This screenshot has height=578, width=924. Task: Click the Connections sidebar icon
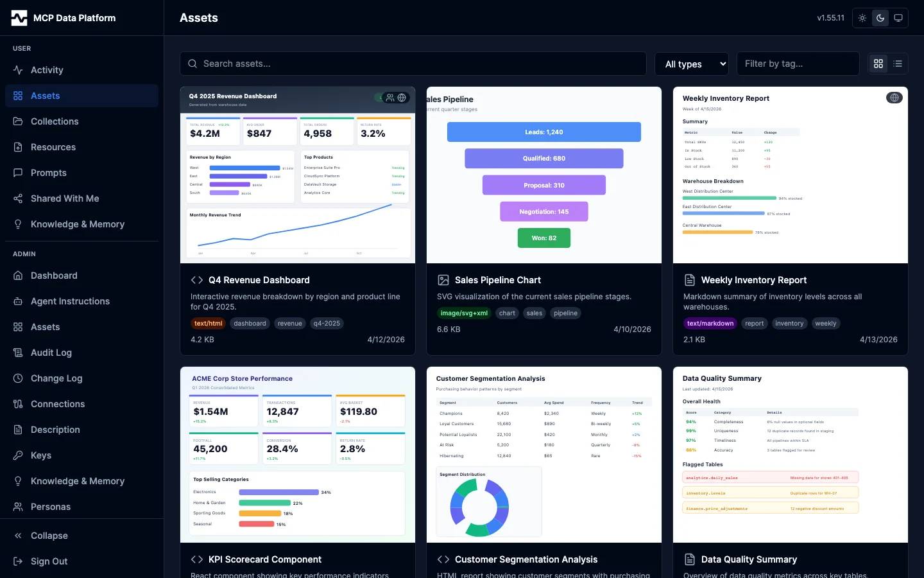18,404
